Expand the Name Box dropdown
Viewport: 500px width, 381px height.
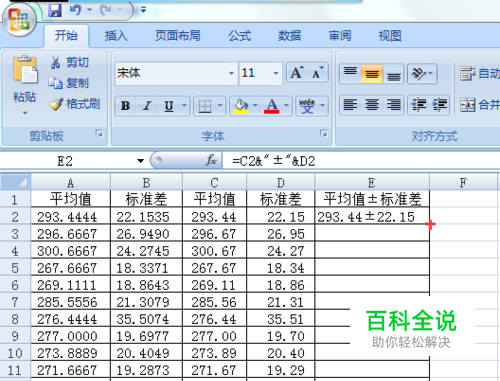140,161
